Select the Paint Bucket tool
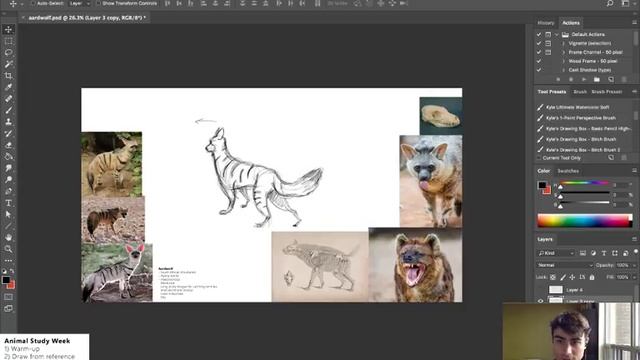This screenshot has width=640, height=360. (8, 156)
